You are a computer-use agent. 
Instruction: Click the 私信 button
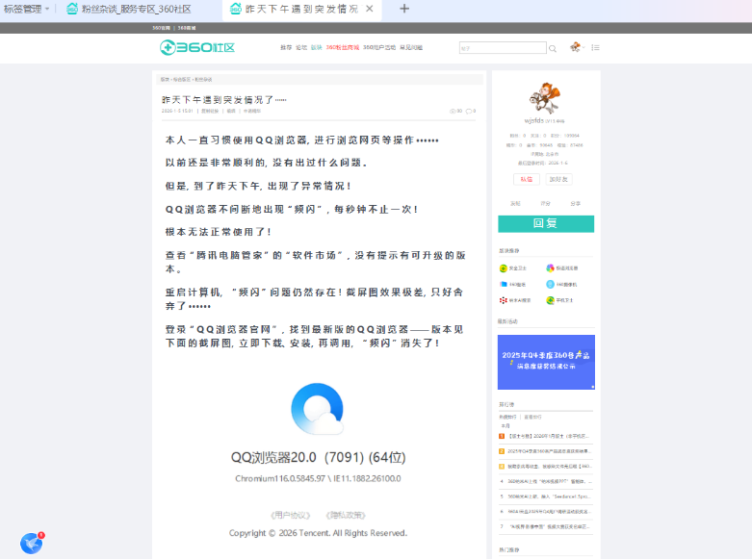click(527, 179)
